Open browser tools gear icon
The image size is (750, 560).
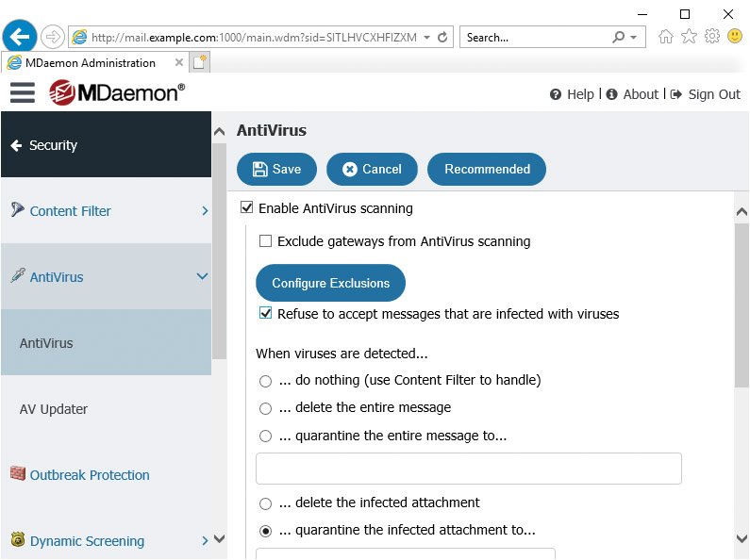point(711,37)
